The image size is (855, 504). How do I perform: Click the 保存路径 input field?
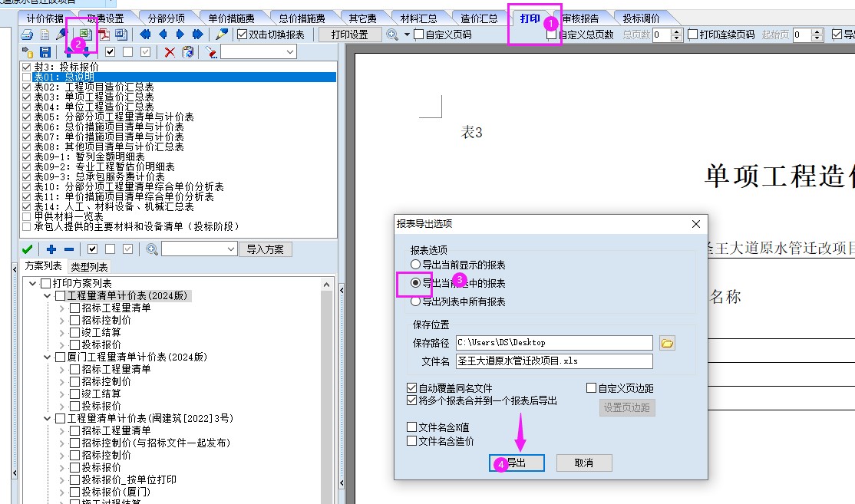(554, 343)
